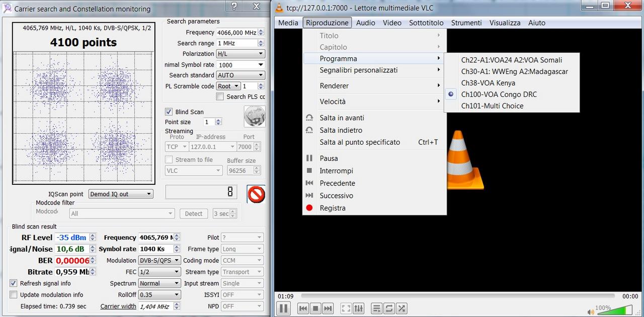Click the Salta indietro icon
Image resolution: width=644 pixels, height=317 pixels.
click(309, 130)
